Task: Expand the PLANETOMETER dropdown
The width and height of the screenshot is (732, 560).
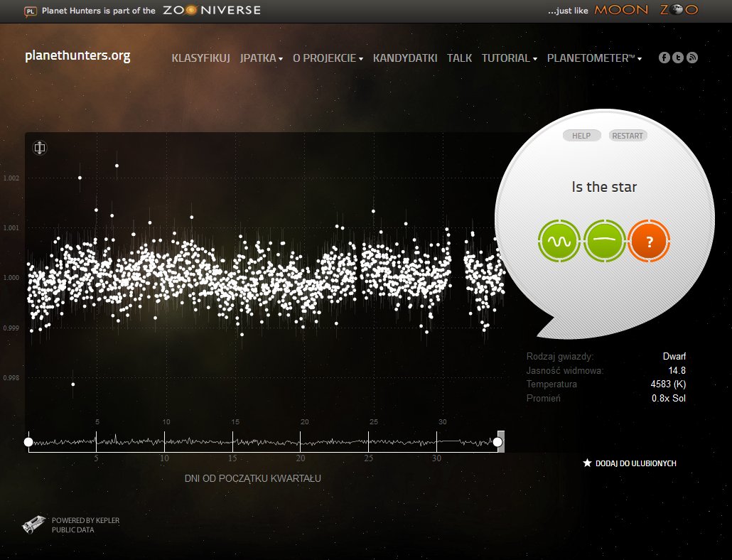Action: (x=594, y=58)
